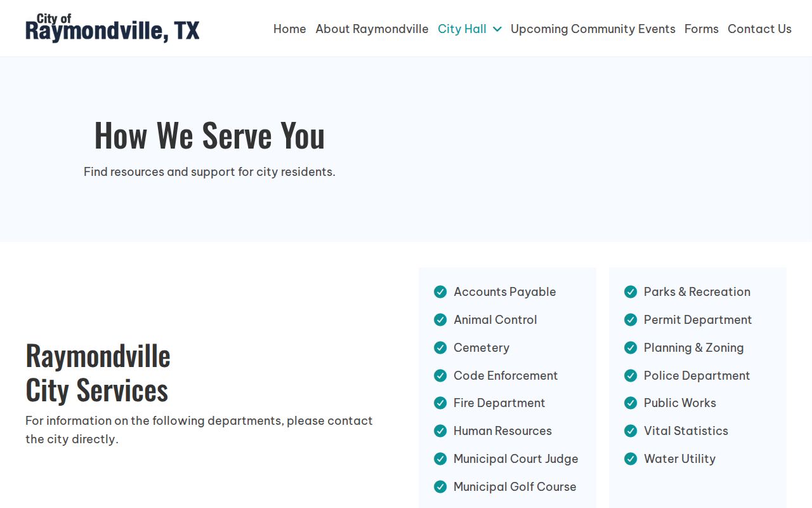The width and height of the screenshot is (812, 508).
Task: Click the checkmark icon beside Human Resources
Action: pos(440,431)
